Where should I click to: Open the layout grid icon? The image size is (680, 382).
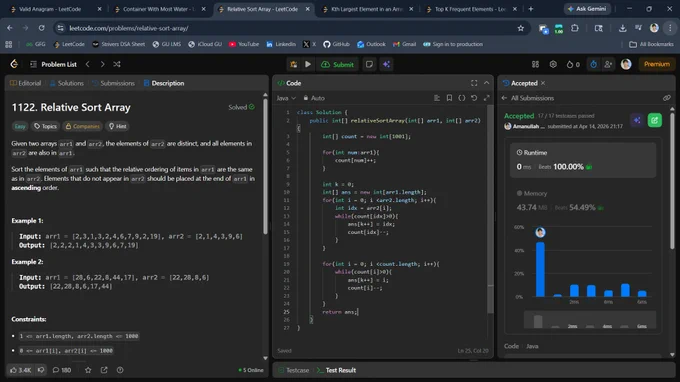coord(536,64)
